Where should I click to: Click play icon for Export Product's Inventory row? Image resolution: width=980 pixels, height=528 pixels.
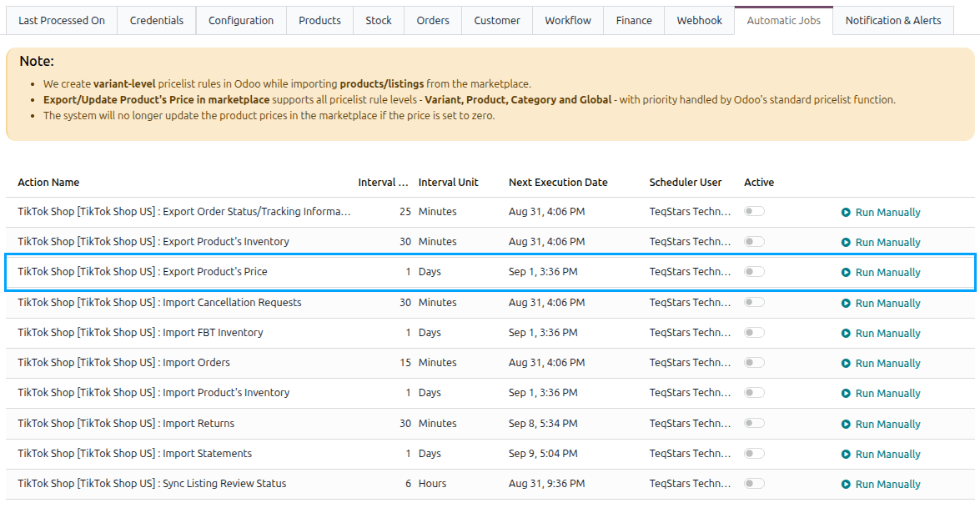(x=846, y=243)
